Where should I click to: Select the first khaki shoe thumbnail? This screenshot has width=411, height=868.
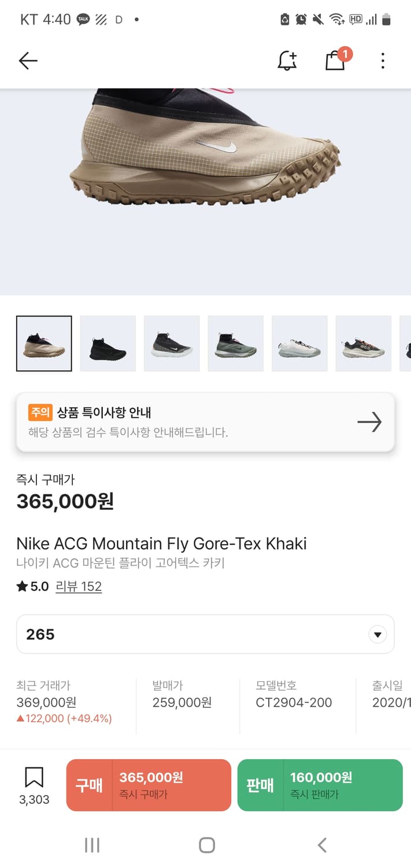tap(44, 344)
